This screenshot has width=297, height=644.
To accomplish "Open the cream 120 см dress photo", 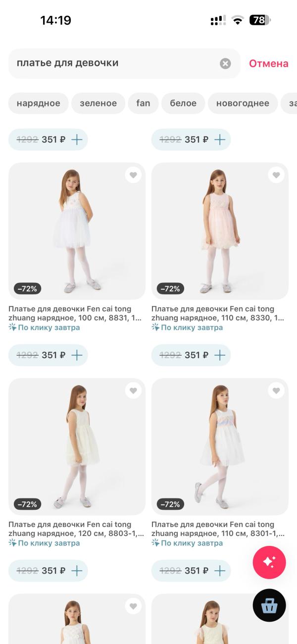I will (77, 446).
